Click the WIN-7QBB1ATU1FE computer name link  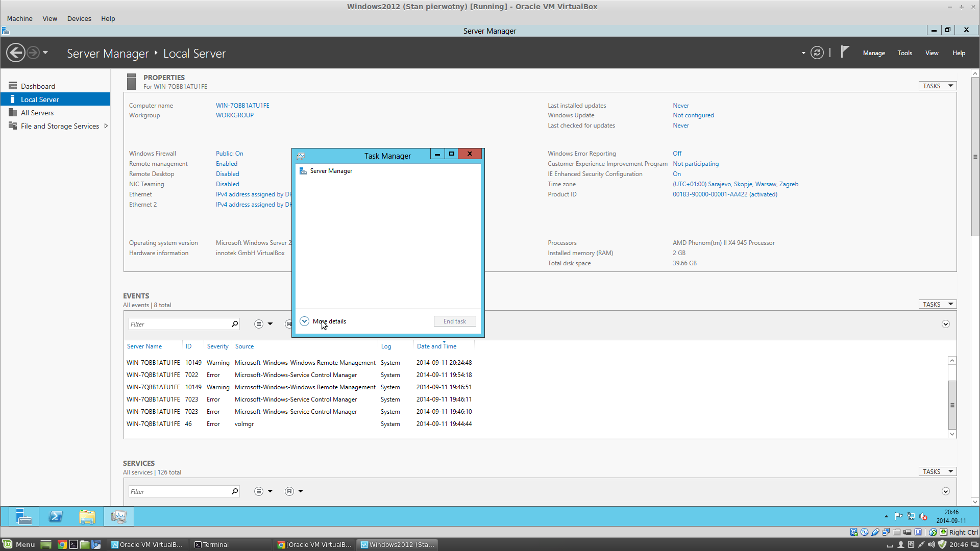242,106
